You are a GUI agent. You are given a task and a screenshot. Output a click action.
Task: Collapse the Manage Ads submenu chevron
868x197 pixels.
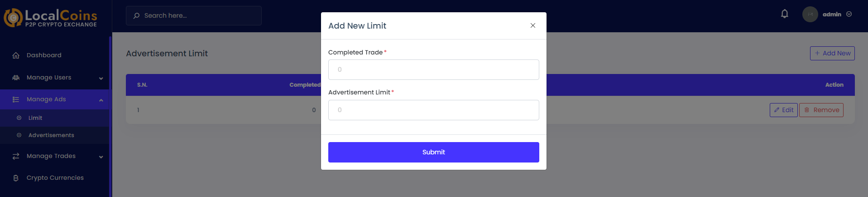coord(101,100)
